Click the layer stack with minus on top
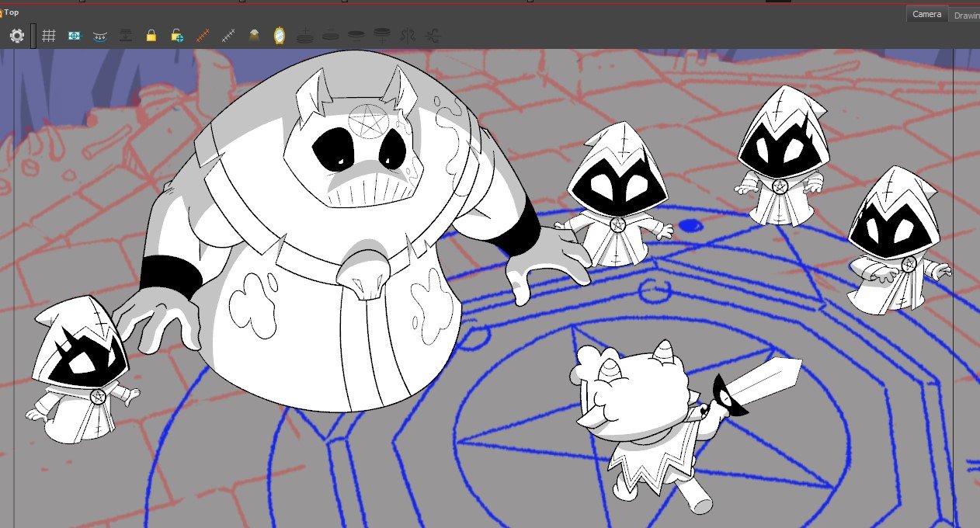Screen dimensions: 980x528 pyautogui.click(x=331, y=36)
